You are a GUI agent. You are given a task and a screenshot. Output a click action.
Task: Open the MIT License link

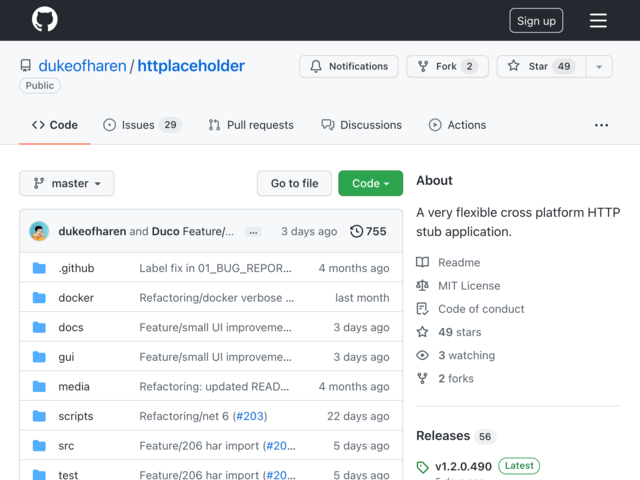(x=469, y=286)
